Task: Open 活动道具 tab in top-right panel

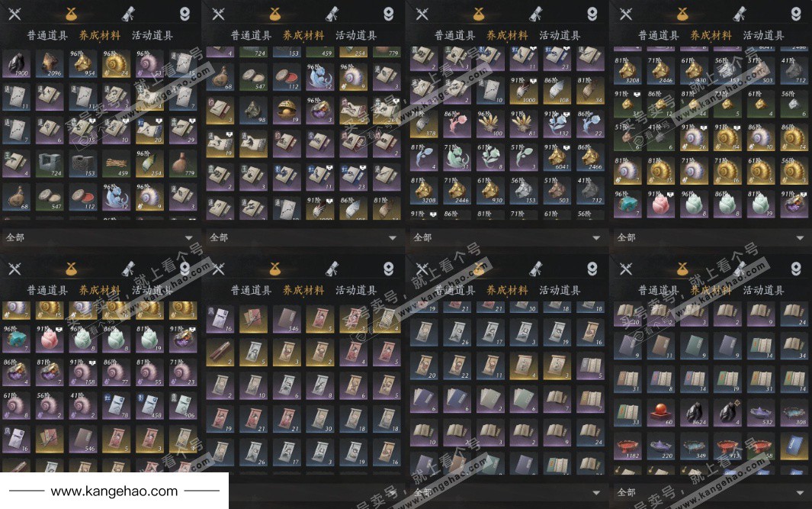Action: (x=763, y=36)
